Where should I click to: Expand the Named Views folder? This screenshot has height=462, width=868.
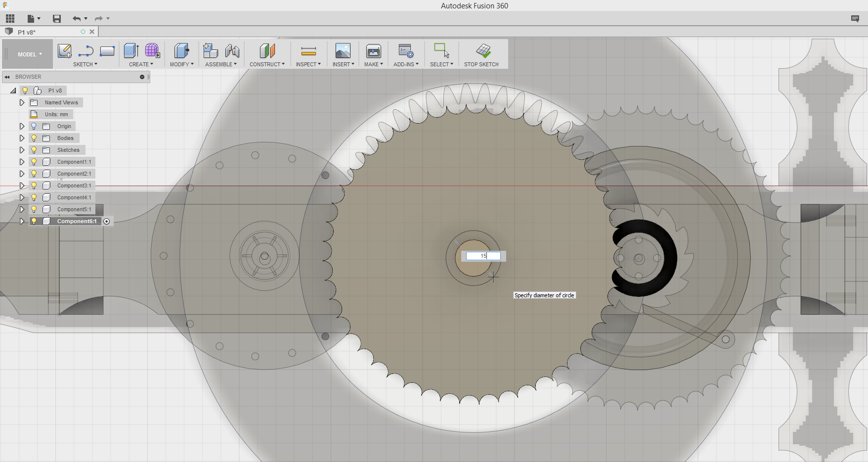pyautogui.click(x=22, y=102)
